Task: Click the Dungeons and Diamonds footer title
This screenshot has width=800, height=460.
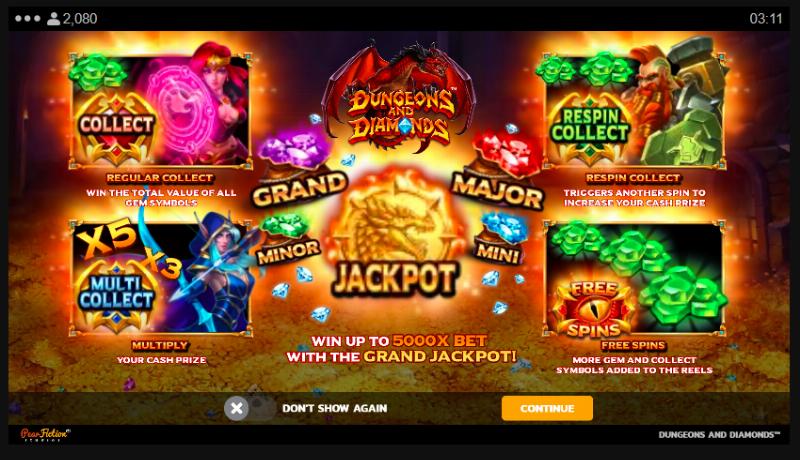Action: [719, 435]
